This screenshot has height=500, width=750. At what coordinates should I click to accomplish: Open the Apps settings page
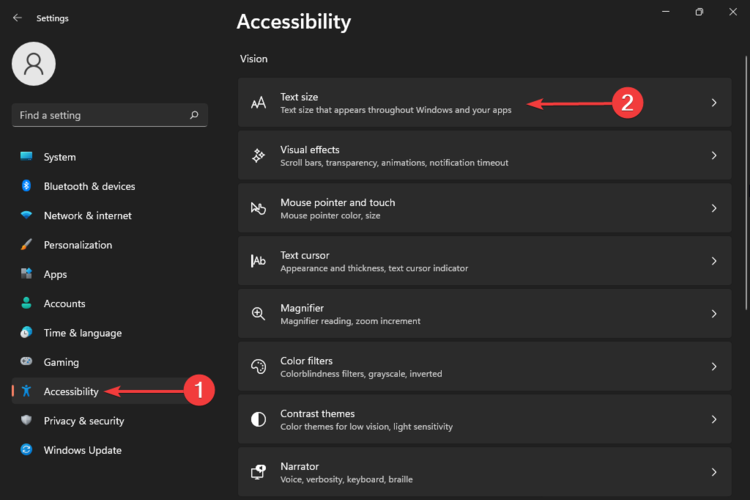pyautogui.click(x=55, y=274)
